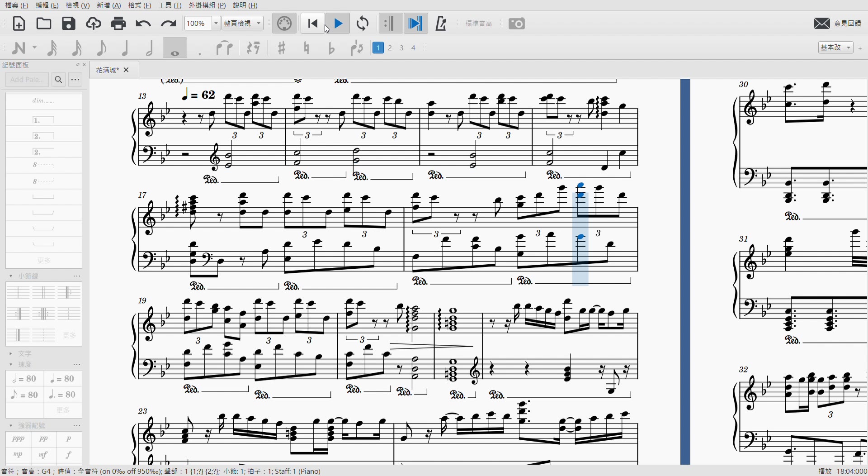This screenshot has height=476, width=868.
Task: Open the 基本改 workspace dropdown
Action: [835, 48]
